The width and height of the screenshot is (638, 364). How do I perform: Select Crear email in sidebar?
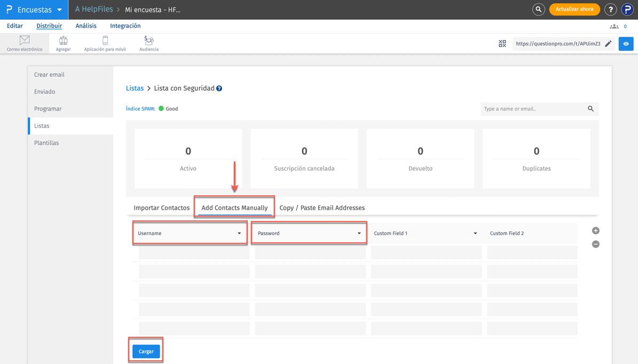click(70, 75)
